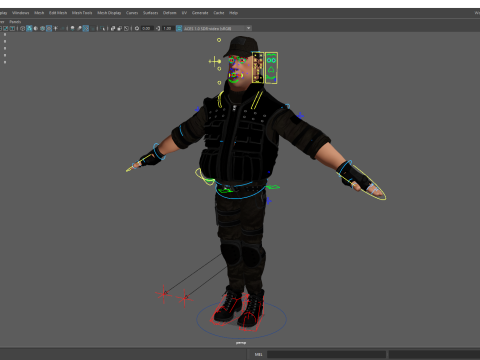Viewport: 480px width, 360px height.
Task: Open the Generate menu
Action: point(200,13)
